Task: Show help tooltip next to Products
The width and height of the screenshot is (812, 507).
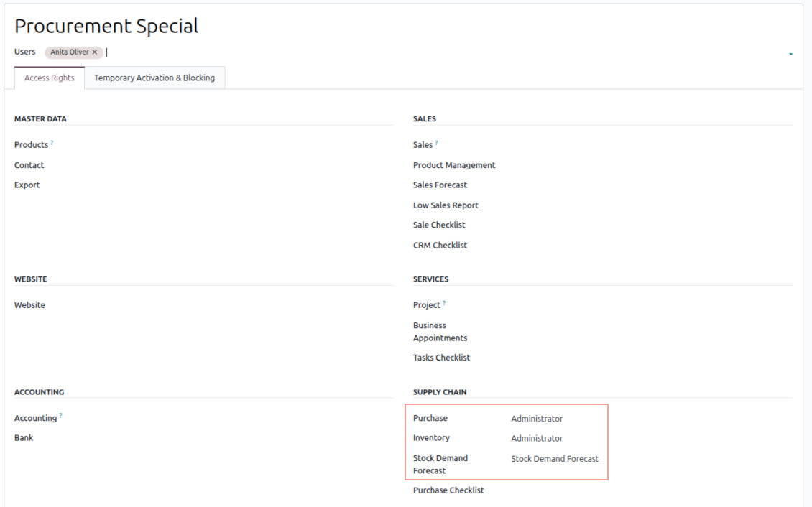Action: click(x=52, y=143)
